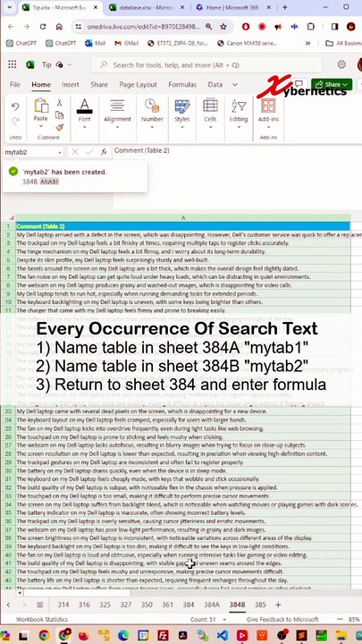This screenshot has width=362, height=644.
Task: Switch to the Formulas ribbon tab
Action: [182, 85]
